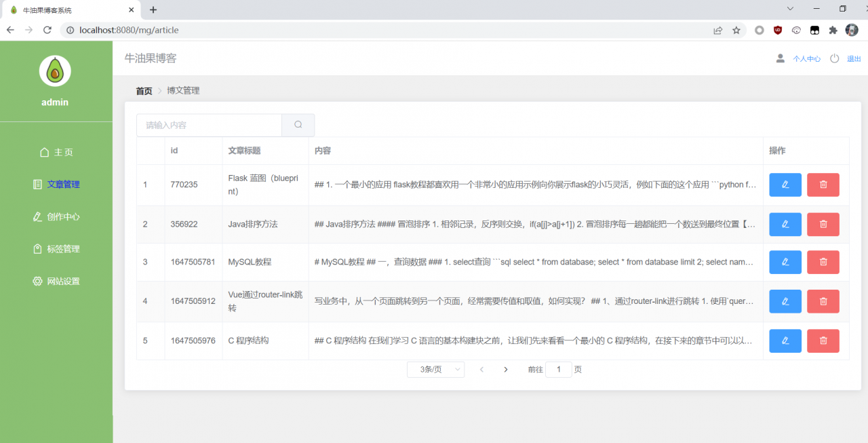Viewport: 868px width, 443px height.
Task: Delete the MySQL教程 article
Action: point(823,262)
